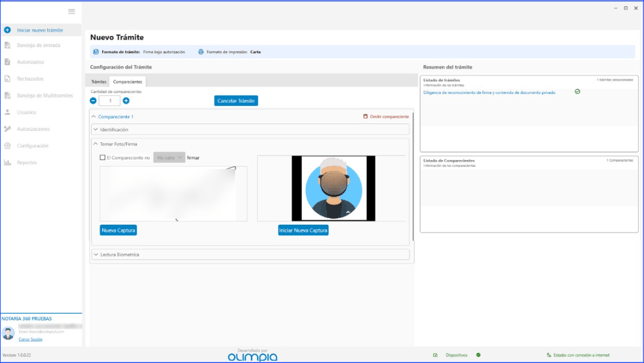Screen dimensions: 644x363
Task: Click the Cancelar Trámite button
Action: point(236,101)
